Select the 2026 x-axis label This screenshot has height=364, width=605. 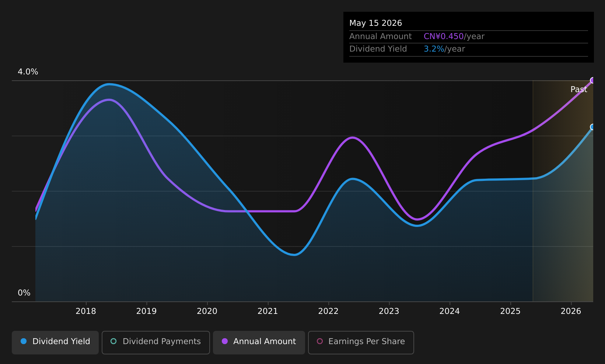click(x=571, y=311)
